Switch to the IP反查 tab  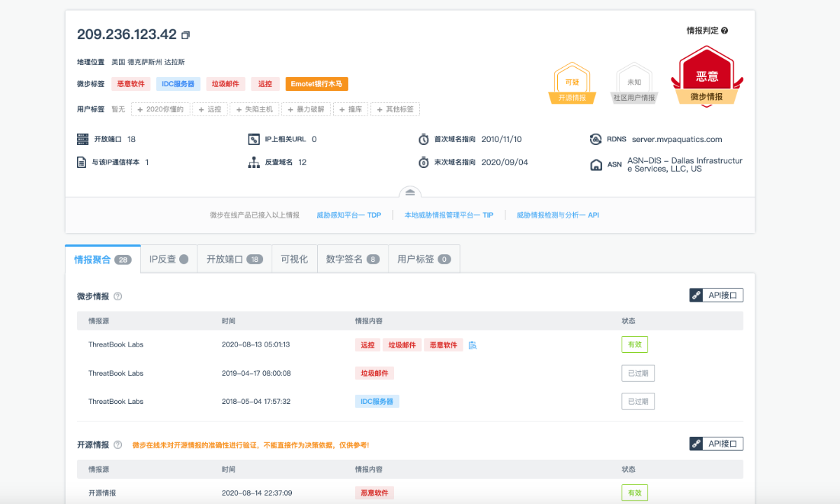pos(169,259)
